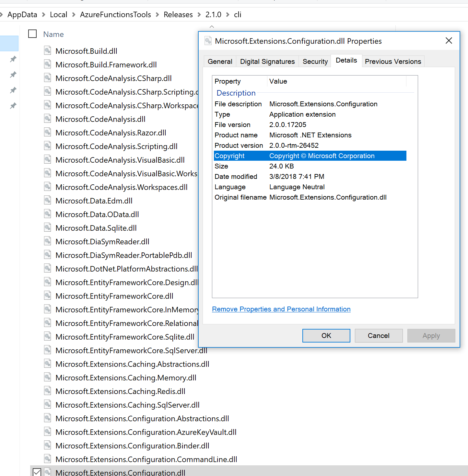Click the Microsoft.Extensions.Caching.Memory.dll file icon
Viewport: 468px width, 476px height.
pyautogui.click(x=48, y=377)
